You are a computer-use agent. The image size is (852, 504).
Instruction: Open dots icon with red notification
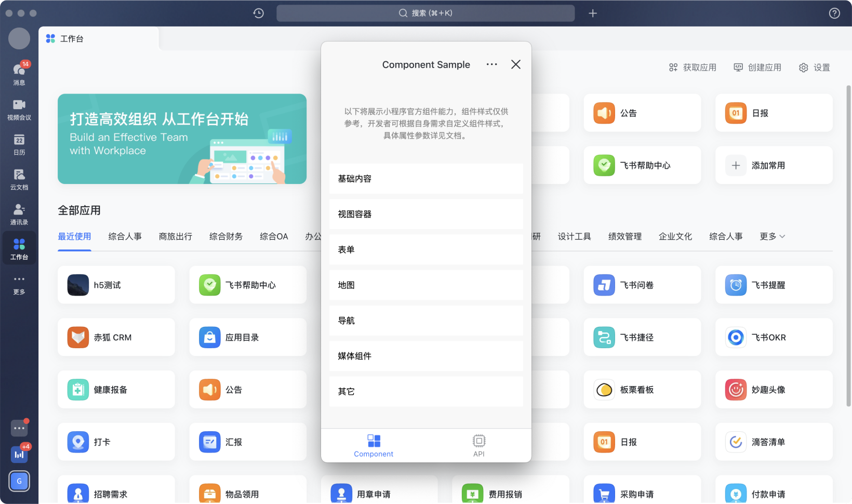[19, 428]
